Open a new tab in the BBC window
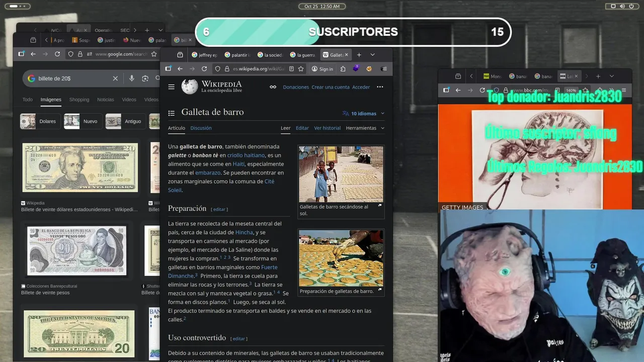 [598, 76]
